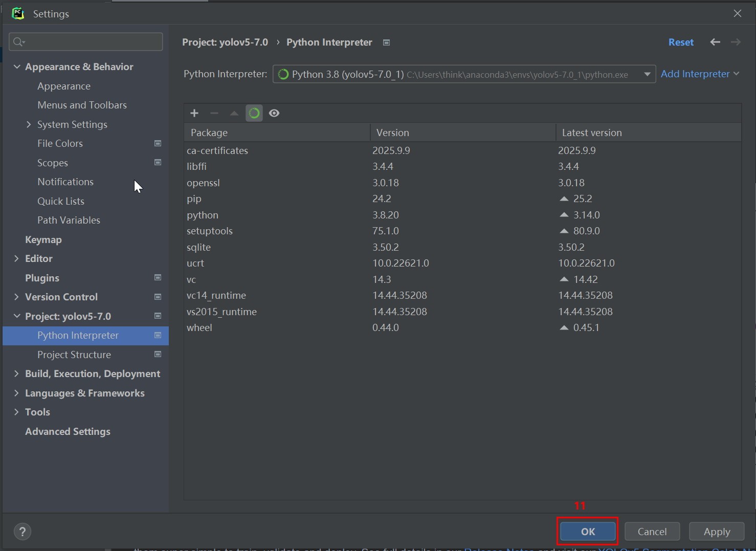Click the Conda package manager toggle icon
Viewport: 756px width, 551px height.
pos(254,113)
